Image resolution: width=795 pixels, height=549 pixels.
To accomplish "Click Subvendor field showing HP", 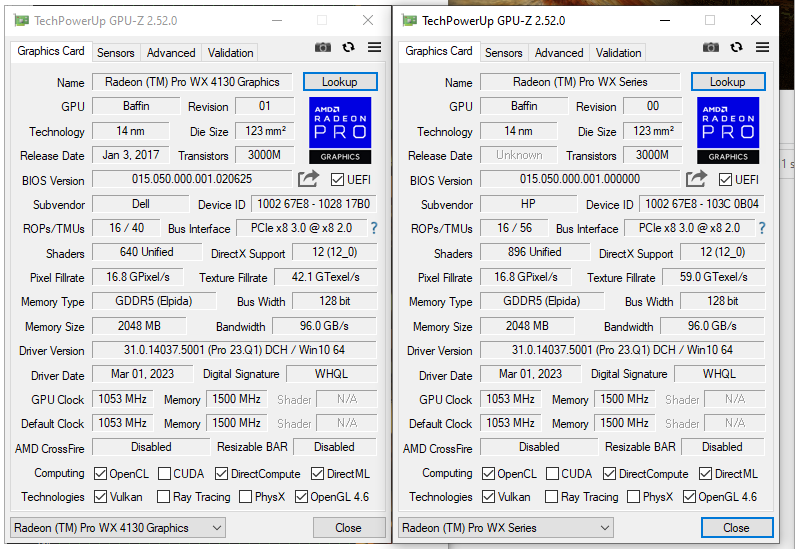I will pos(528,204).
